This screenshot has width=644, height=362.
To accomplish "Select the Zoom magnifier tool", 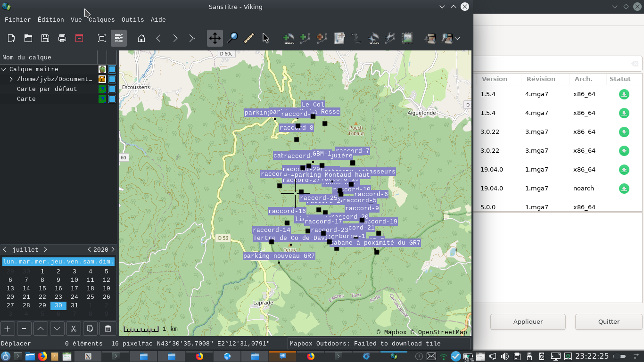I will click(232, 38).
